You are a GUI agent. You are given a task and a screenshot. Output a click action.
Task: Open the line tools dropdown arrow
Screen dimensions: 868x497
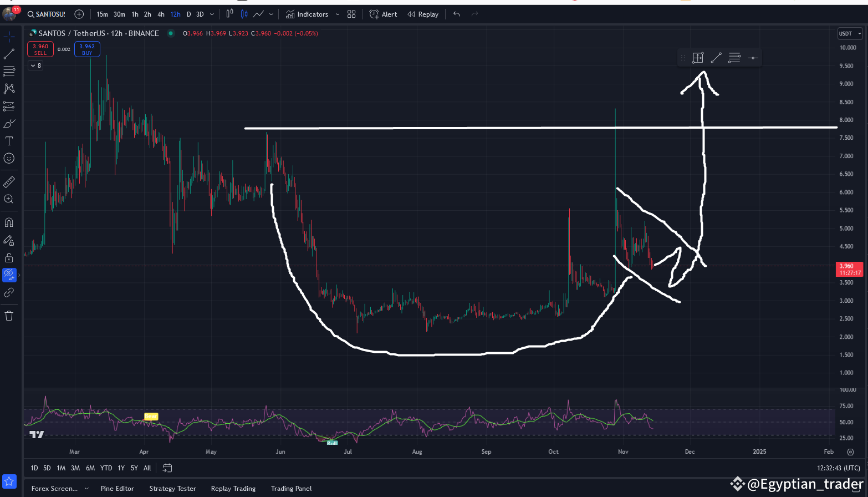(271, 14)
